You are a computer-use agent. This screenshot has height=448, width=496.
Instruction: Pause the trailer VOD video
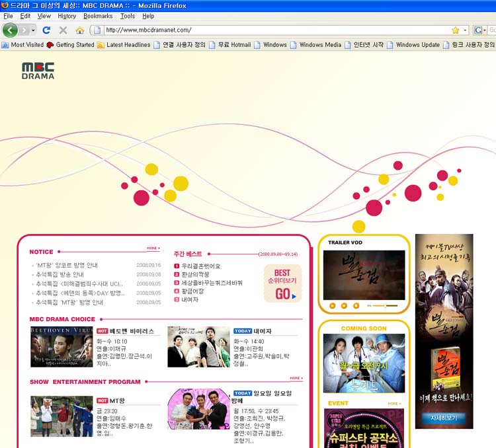344,306
